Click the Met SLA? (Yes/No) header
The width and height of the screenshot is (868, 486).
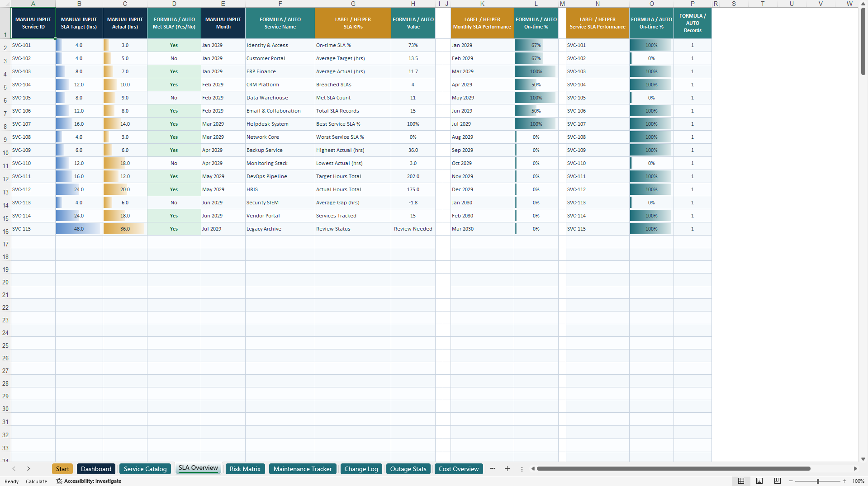(x=174, y=23)
